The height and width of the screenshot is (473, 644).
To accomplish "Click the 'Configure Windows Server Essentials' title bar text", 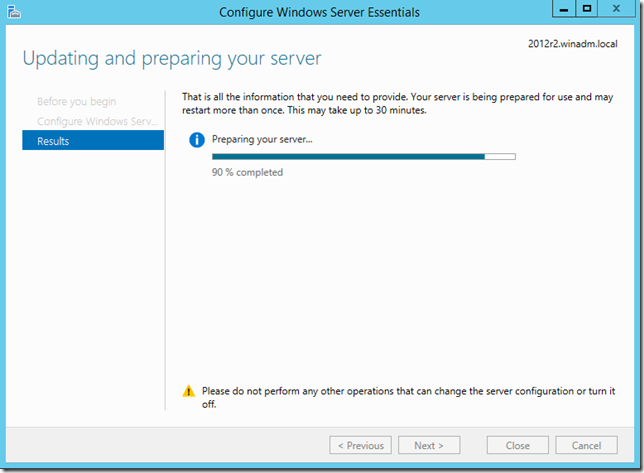I will click(x=319, y=12).
